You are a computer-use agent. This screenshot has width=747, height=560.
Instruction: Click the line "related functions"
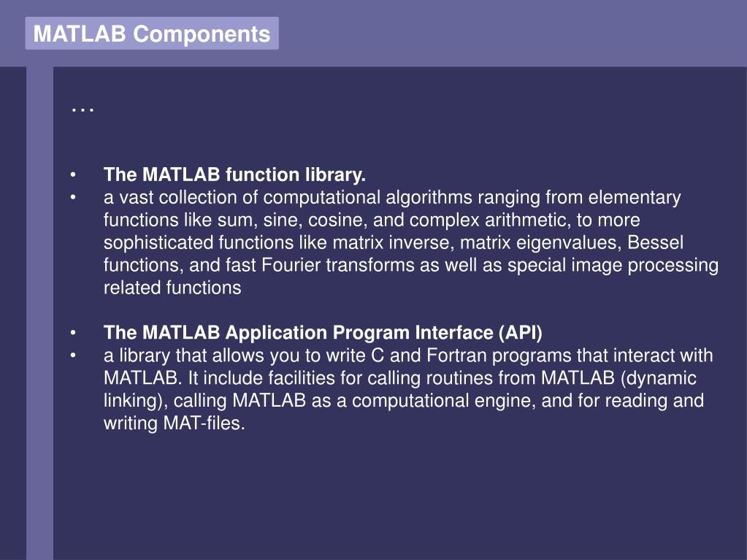click(x=172, y=288)
